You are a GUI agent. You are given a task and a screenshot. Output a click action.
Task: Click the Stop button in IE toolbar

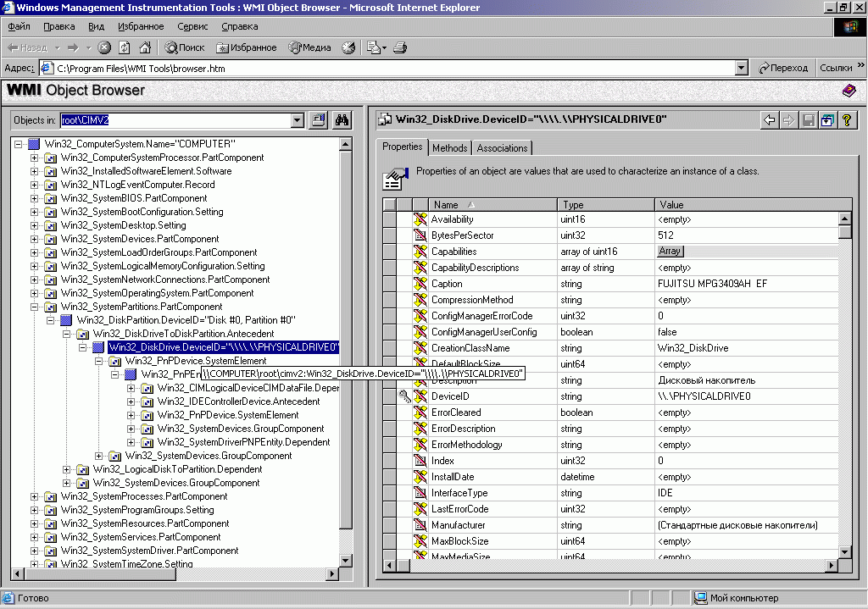click(104, 47)
